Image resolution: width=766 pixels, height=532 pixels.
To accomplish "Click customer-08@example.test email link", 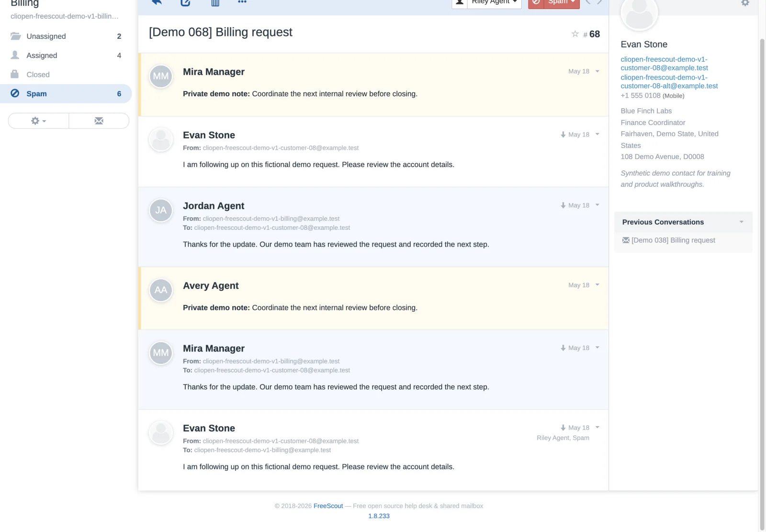I will pos(665,64).
